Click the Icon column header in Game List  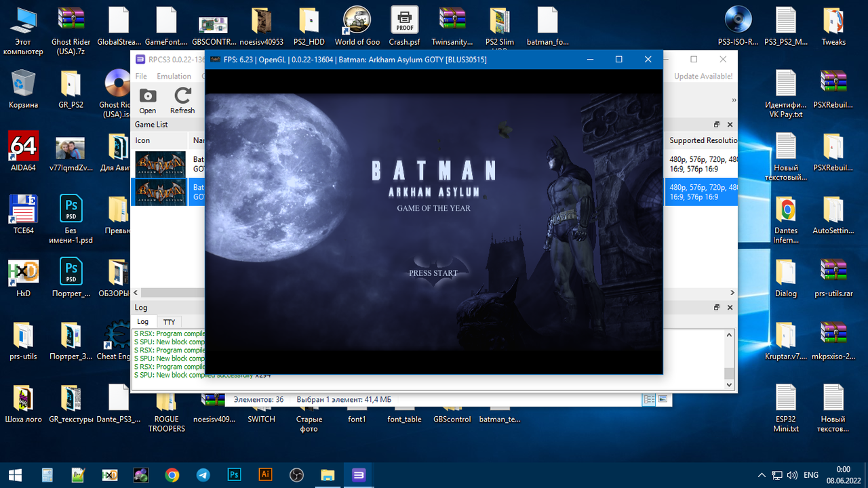pyautogui.click(x=160, y=140)
